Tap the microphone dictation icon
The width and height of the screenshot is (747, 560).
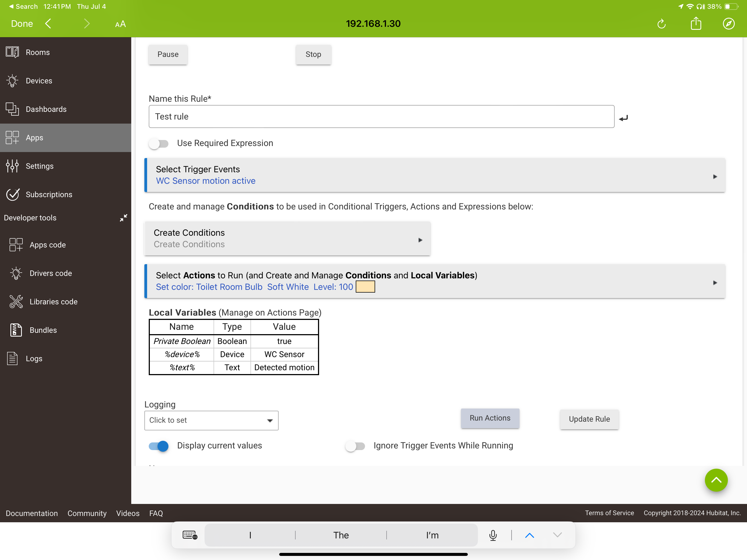[493, 535]
